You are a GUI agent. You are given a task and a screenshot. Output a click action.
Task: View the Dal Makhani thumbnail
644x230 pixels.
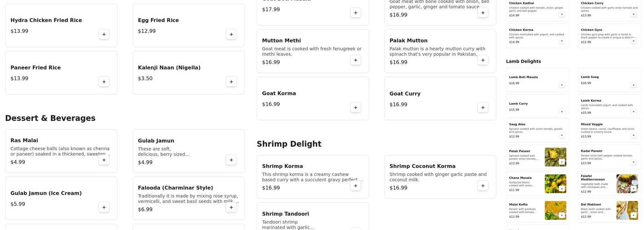point(627,211)
